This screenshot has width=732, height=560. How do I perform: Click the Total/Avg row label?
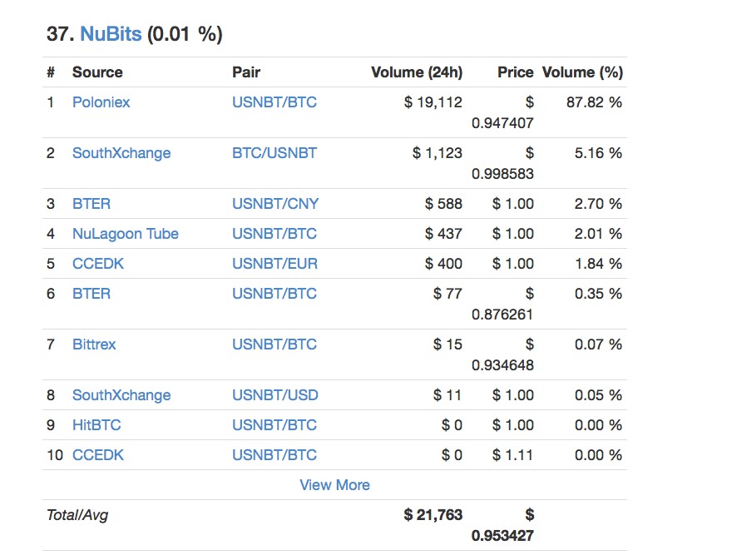point(77,515)
